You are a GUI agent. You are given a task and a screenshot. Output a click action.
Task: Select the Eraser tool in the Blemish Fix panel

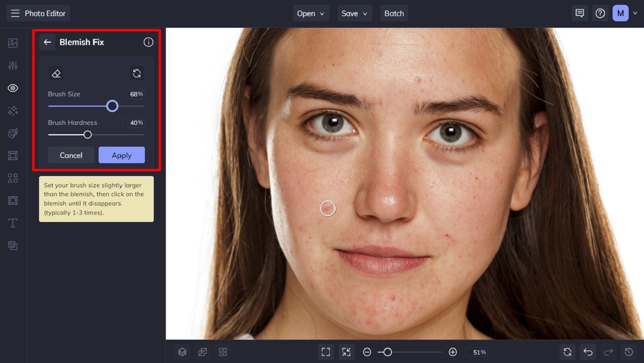[x=56, y=73]
